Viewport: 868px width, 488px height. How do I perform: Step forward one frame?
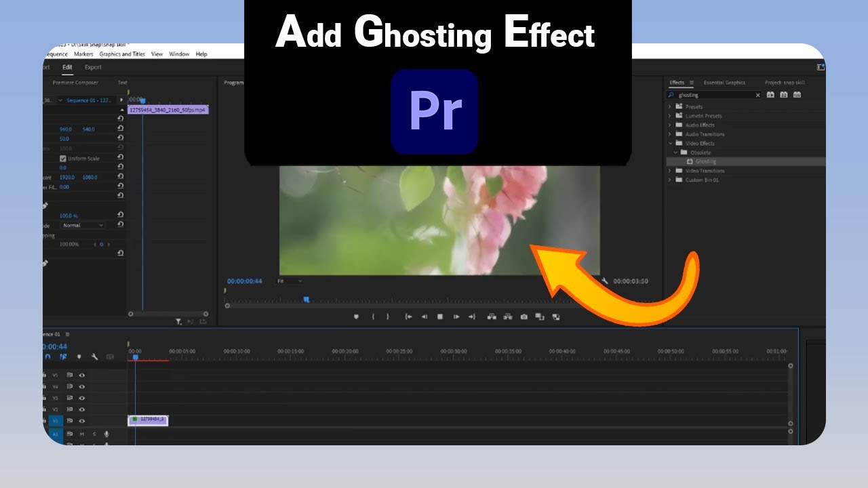pos(456,317)
